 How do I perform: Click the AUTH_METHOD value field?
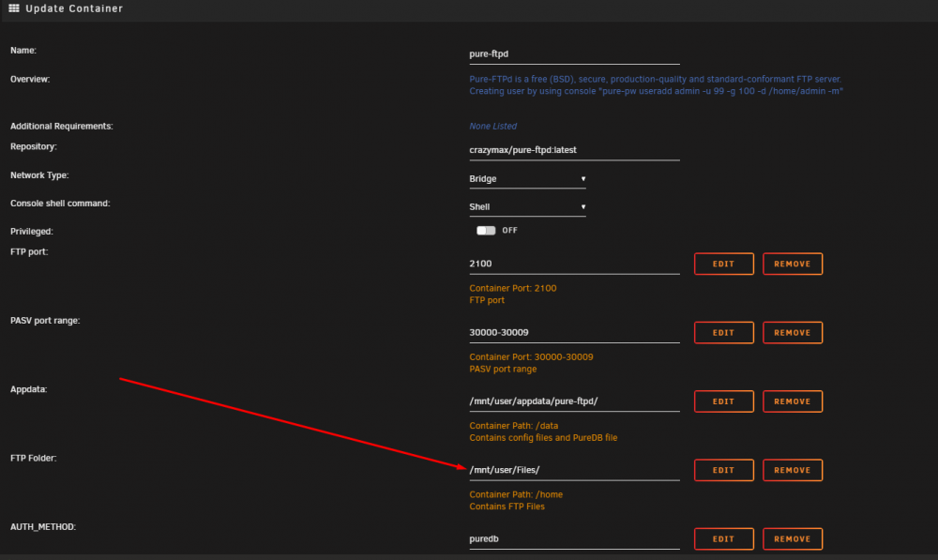tap(574, 539)
